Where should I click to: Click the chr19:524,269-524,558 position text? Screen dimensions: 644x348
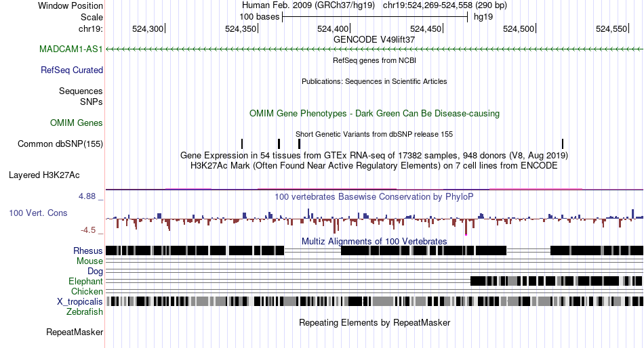445,5
